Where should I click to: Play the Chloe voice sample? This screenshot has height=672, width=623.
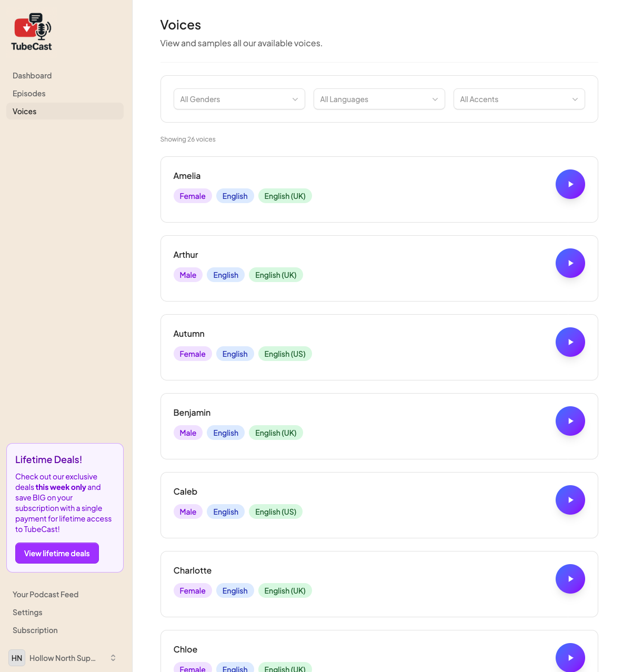point(570,657)
